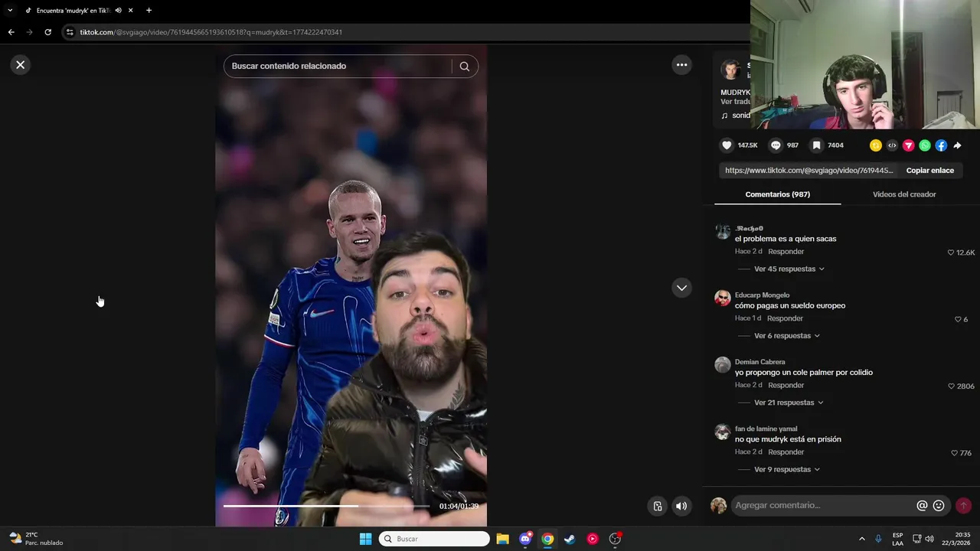Reply to 'el problema es a quien sacas' comment
This screenshot has width=980, height=551.
[786, 252]
